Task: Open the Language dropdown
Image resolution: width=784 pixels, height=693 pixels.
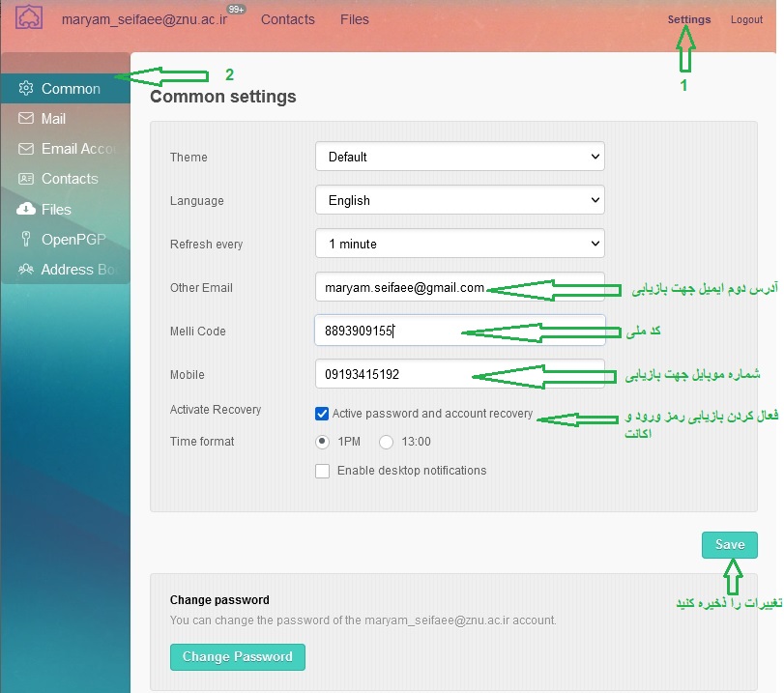Action: pos(460,200)
